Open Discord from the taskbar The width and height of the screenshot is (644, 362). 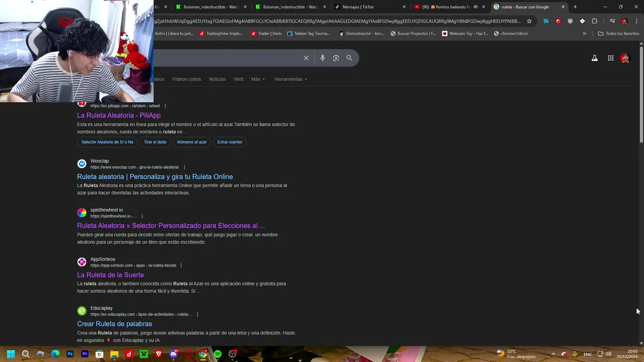tap(174, 354)
